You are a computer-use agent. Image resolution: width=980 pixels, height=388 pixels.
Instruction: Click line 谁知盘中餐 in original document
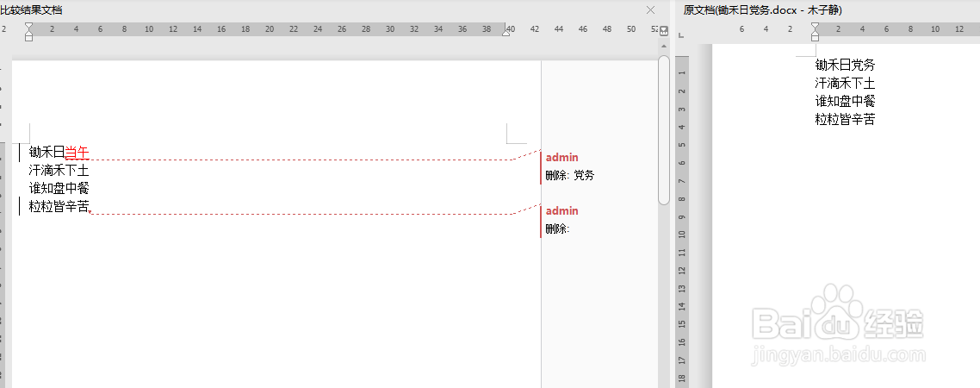(845, 101)
